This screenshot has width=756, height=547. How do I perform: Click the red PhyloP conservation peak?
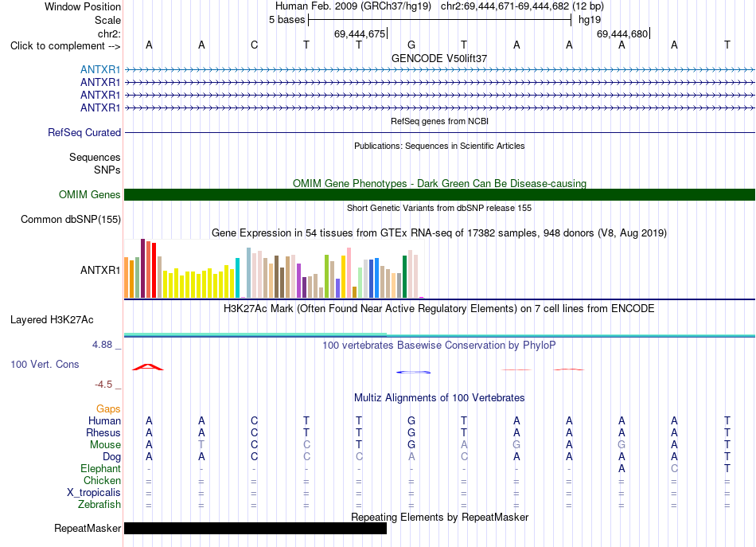(148, 367)
